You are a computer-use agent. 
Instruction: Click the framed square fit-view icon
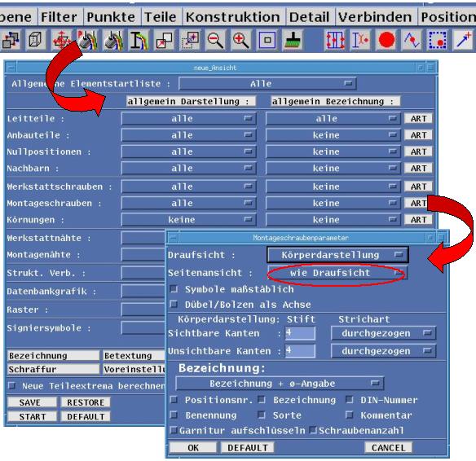[x=267, y=40]
